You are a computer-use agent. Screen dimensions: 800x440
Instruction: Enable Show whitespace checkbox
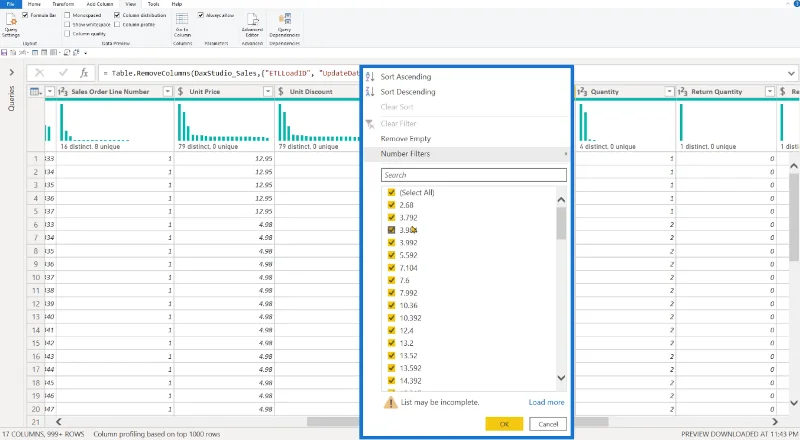(67, 25)
